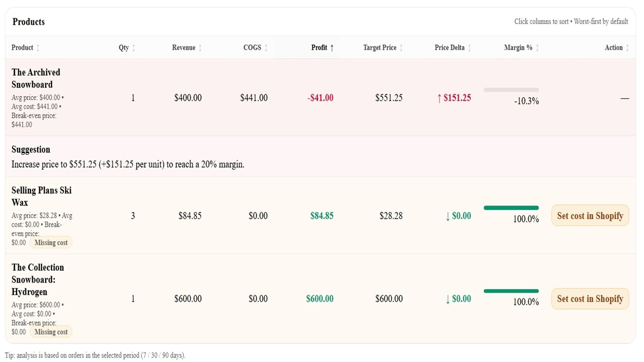This screenshot has height=362, width=644.
Task: Click Set cost in Shopify for Hydrogen snowboard
Action: (590, 299)
